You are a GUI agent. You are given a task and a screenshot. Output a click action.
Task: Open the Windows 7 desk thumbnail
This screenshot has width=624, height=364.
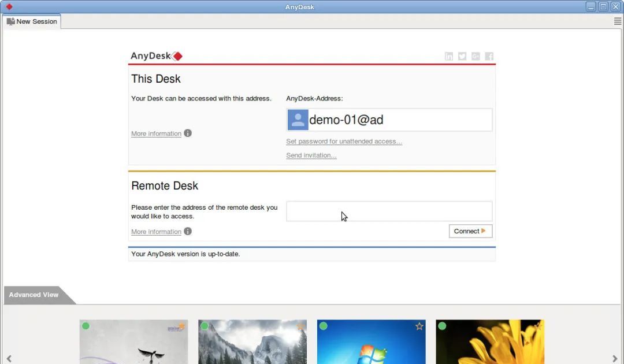(x=372, y=341)
